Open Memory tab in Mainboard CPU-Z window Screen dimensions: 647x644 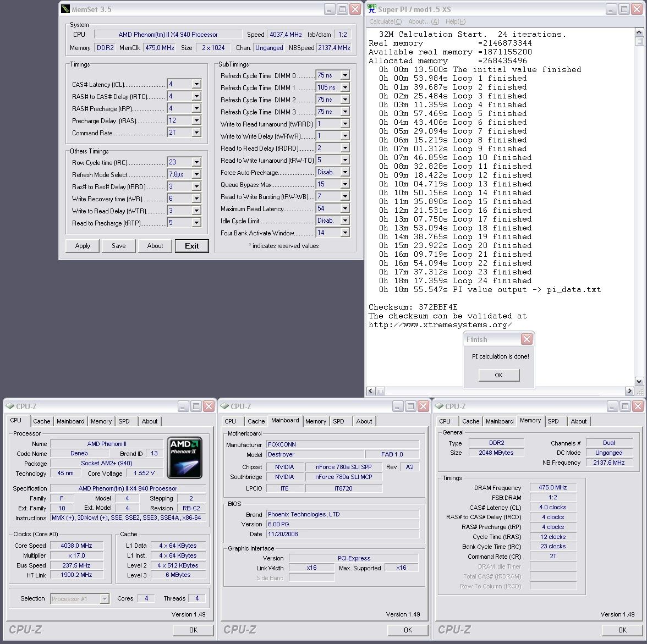point(316,421)
